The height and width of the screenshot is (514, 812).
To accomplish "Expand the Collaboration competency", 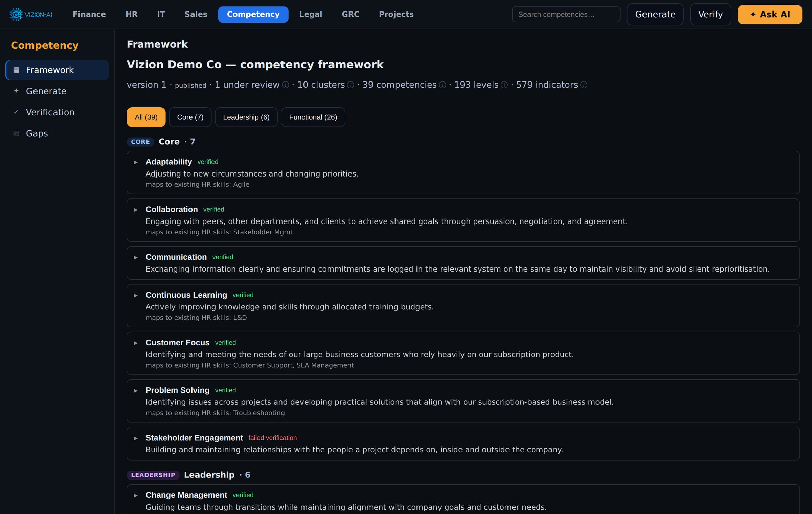I will coord(136,210).
